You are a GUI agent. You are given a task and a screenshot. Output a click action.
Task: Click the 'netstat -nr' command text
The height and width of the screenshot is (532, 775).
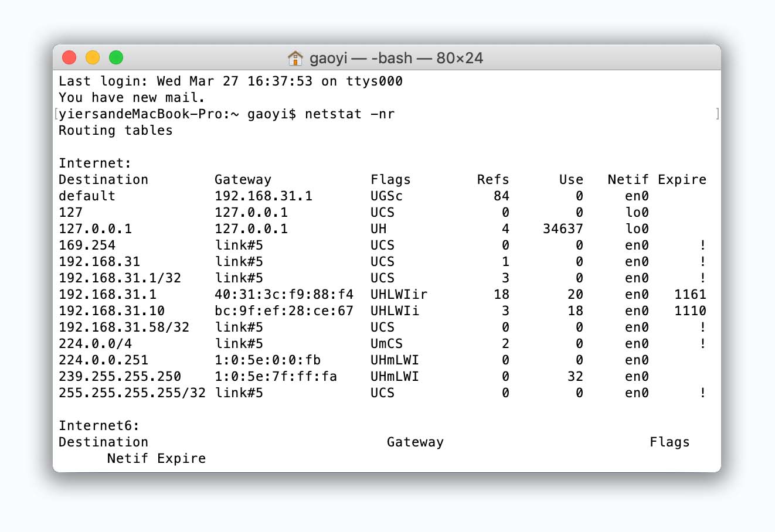click(349, 114)
